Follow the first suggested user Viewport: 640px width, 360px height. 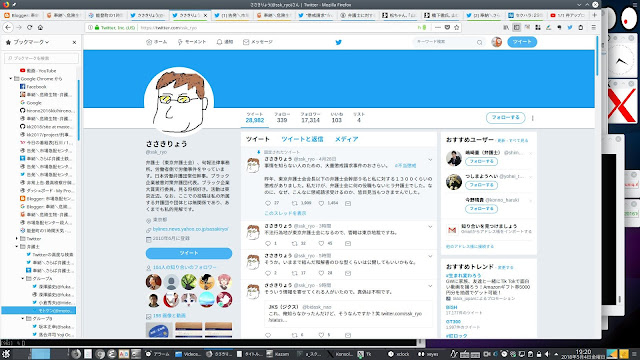(x=481, y=161)
